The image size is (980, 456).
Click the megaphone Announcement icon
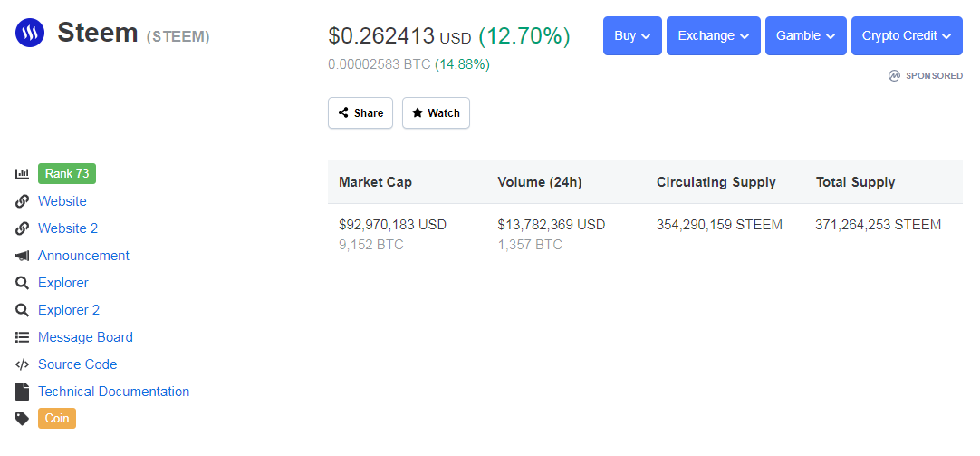tap(23, 256)
